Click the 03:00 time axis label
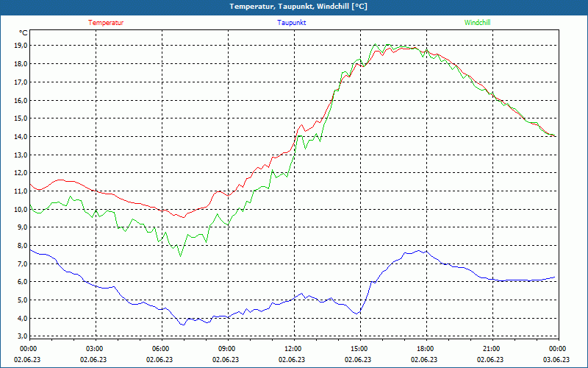The image size is (588, 368). pos(94,349)
